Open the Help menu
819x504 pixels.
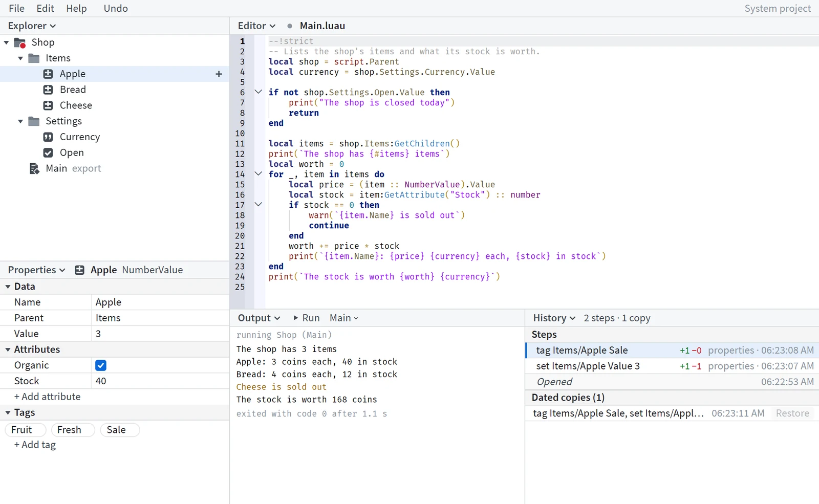(x=76, y=9)
